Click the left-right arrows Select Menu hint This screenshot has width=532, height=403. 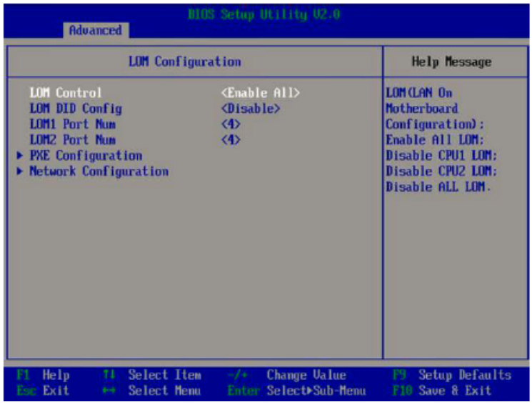(x=153, y=391)
